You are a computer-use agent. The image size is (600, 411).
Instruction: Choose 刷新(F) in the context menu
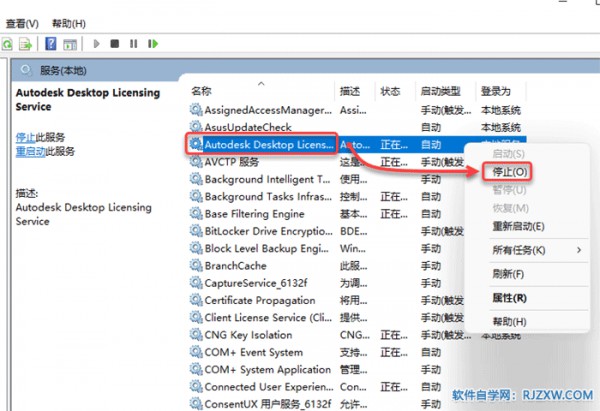508,274
